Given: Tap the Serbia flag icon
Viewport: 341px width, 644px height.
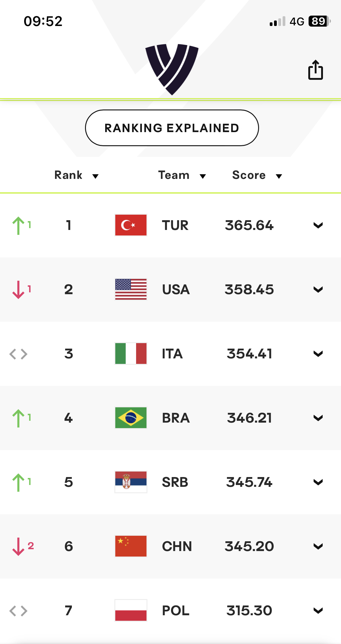Looking at the screenshot, I should coord(131,482).
